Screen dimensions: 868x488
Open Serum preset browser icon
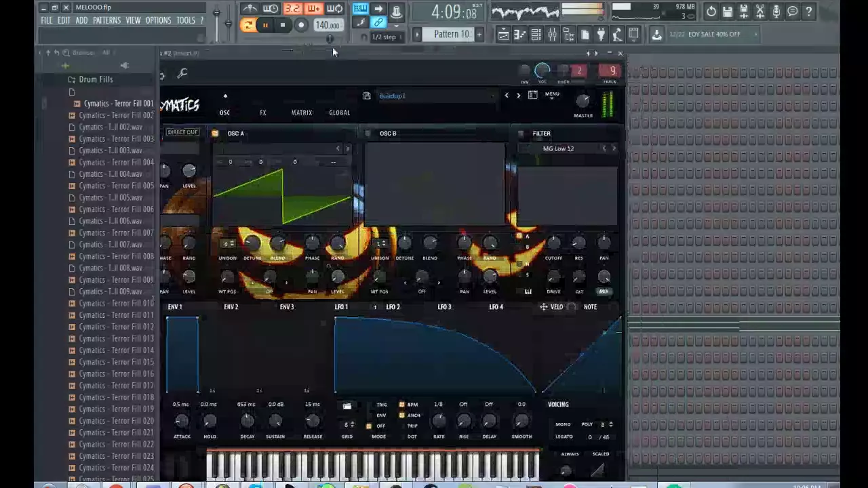532,96
